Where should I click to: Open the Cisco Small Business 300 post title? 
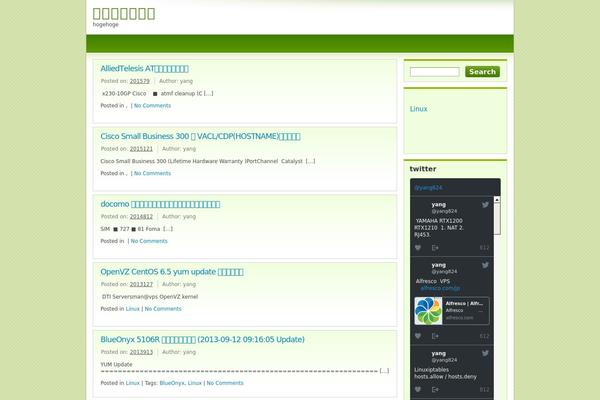coord(200,136)
